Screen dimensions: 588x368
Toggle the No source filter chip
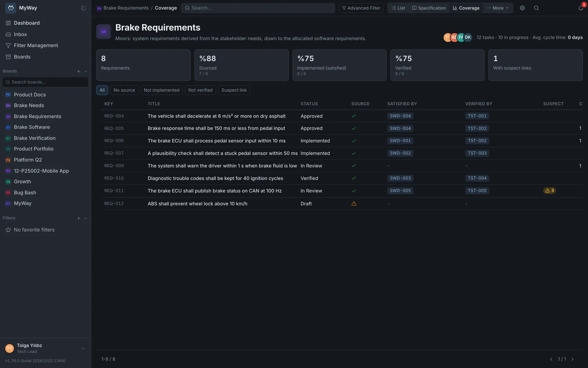124,90
